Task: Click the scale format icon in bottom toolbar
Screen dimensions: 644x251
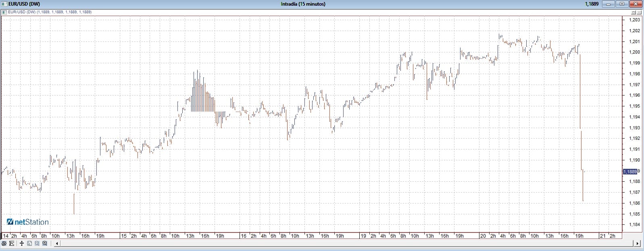Action: click(x=12, y=243)
